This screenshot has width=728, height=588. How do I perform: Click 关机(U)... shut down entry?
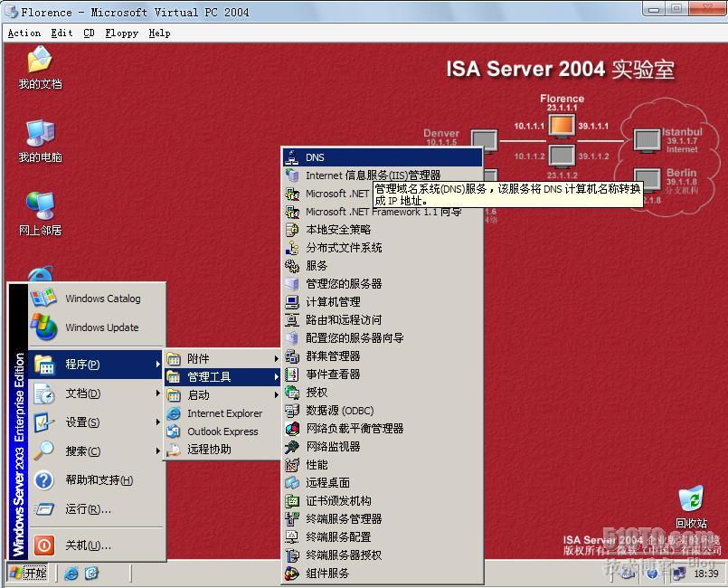pos(97,545)
